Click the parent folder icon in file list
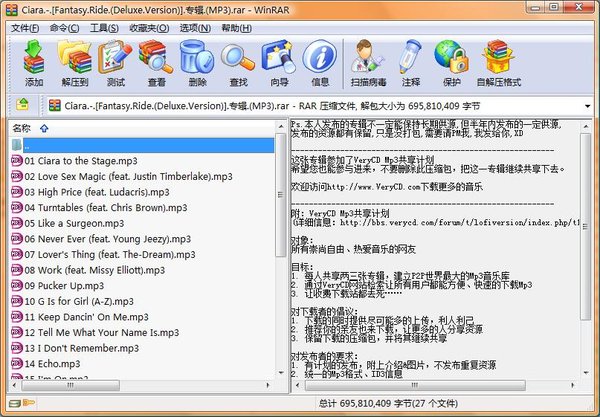 (x=16, y=145)
